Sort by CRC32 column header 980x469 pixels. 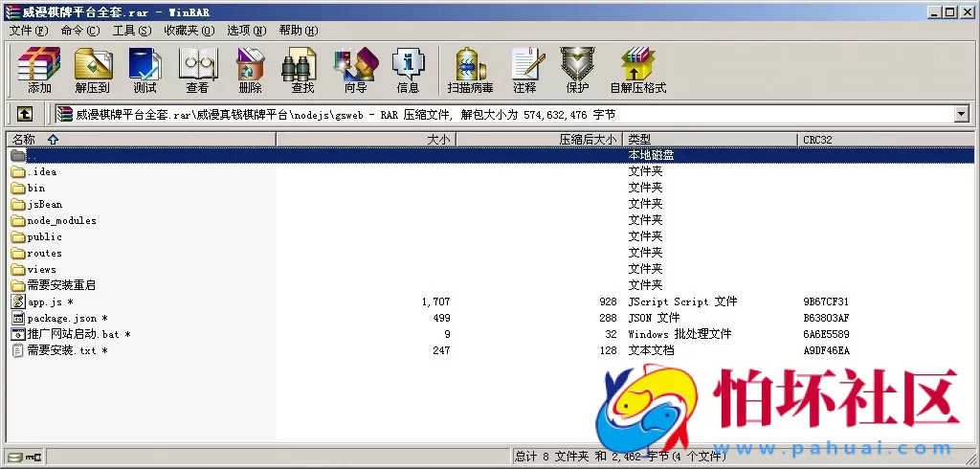click(885, 140)
